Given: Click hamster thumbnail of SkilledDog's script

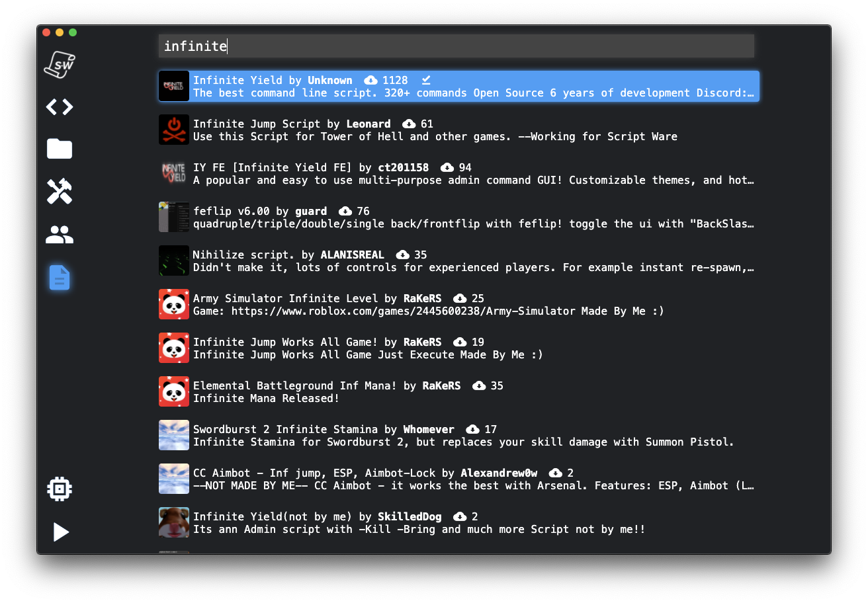Looking at the screenshot, I should click(174, 522).
